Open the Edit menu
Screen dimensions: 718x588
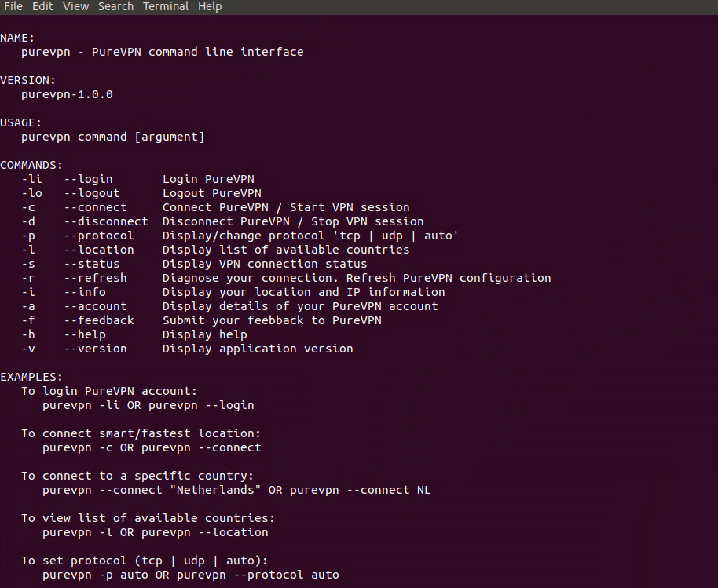42,6
